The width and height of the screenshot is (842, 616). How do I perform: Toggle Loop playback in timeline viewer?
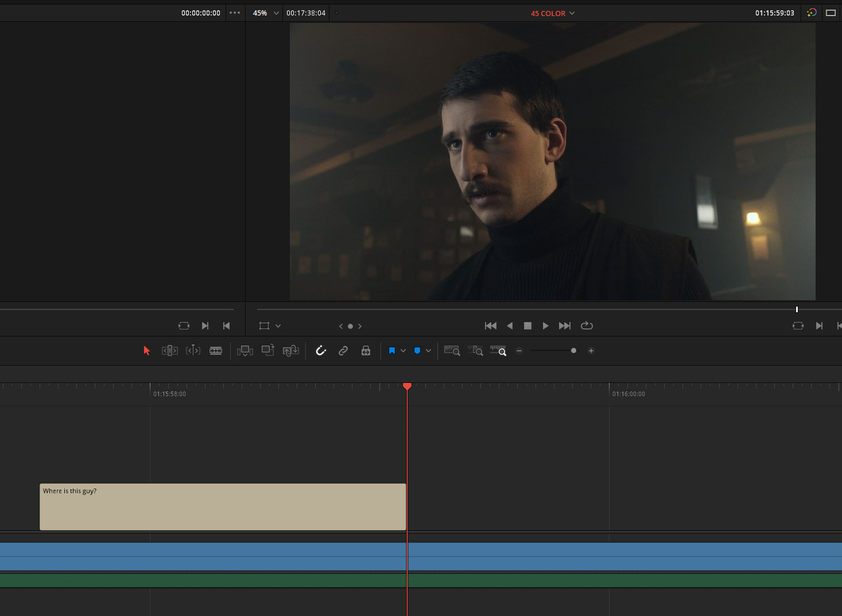tap(587, 326)
